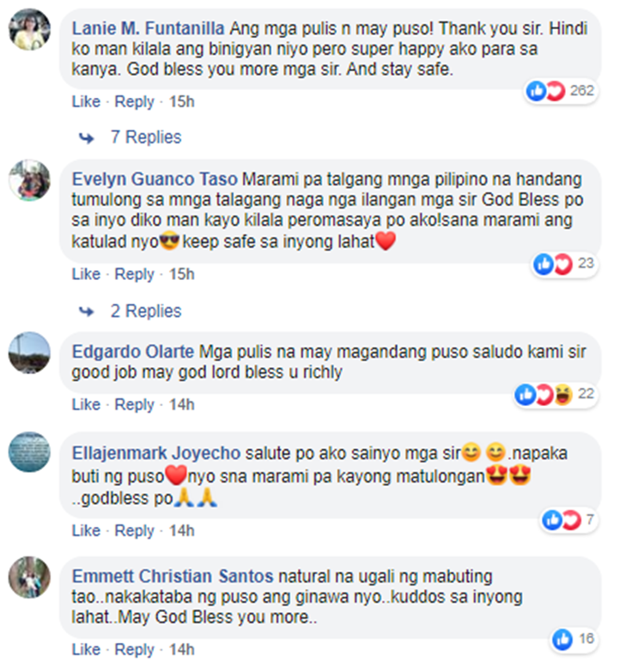This screenshot has width=644, height=661.
Task: Open Emmett Christian Santos's profile name link
Action: (173, 576)
